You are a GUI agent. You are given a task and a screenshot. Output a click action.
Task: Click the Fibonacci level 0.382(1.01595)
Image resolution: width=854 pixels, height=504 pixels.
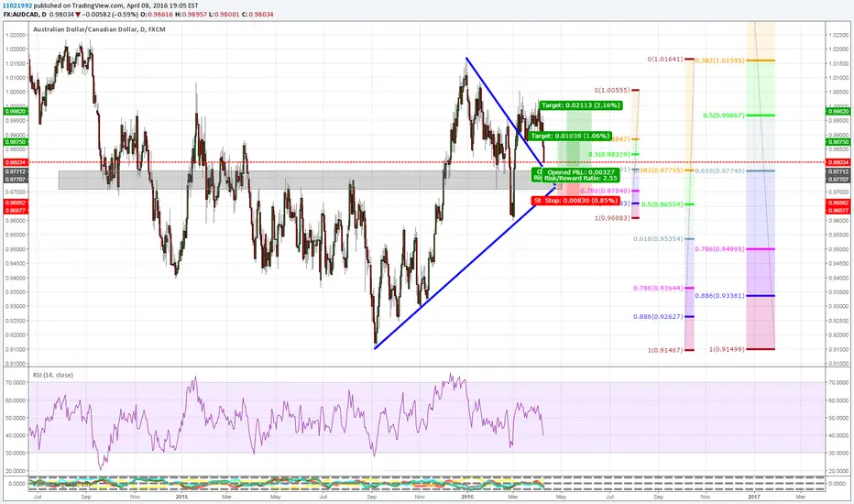click(x=720, y=60)
